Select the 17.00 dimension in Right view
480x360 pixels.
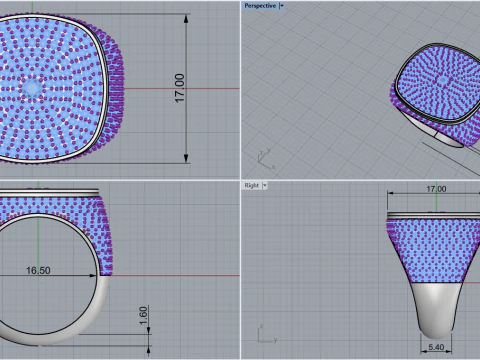436,189
